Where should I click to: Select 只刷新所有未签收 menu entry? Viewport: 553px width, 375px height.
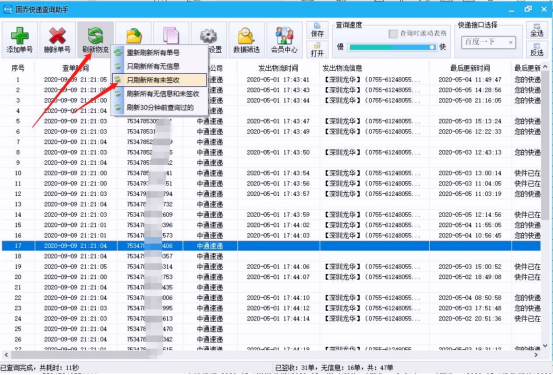(x=159, y=80)
